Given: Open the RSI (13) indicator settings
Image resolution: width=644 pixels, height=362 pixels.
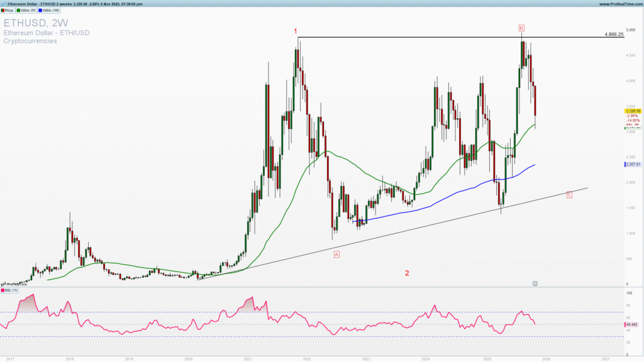Looking at the screenshot, I should [10, 290].
